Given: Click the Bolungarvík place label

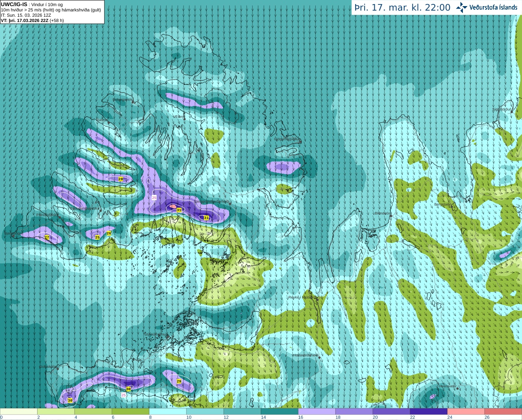Looking at the screenshot, I should click(x=123, y=99).
